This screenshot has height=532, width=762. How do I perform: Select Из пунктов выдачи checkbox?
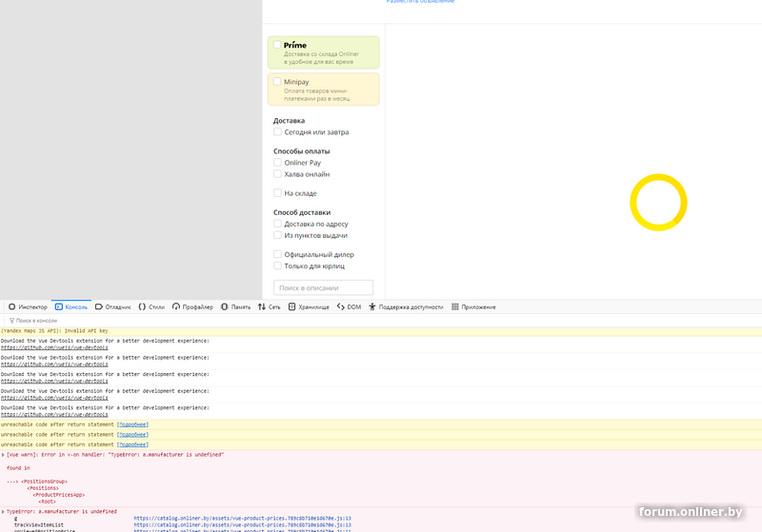pos(277,235)
